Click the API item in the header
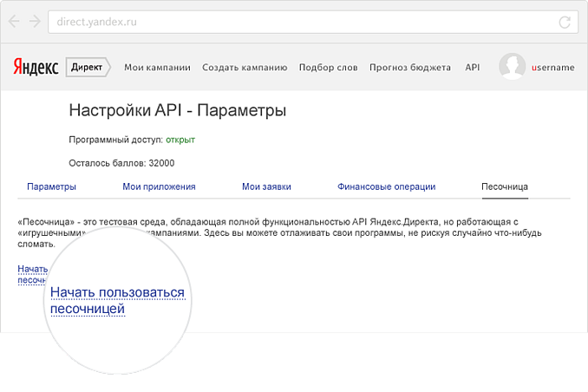This screenshot has height=392, width=588. tap(472, 67)
